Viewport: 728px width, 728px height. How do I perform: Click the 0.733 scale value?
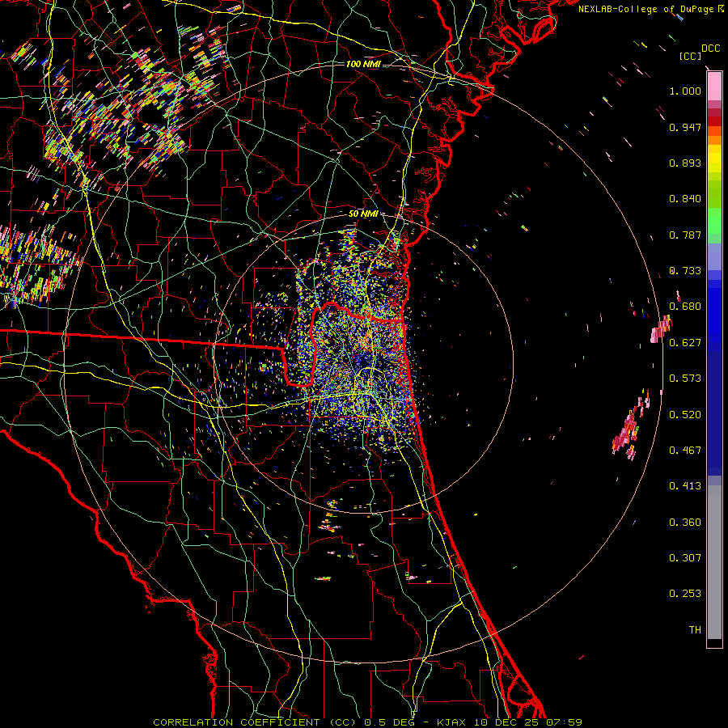(x=685, y=271)
